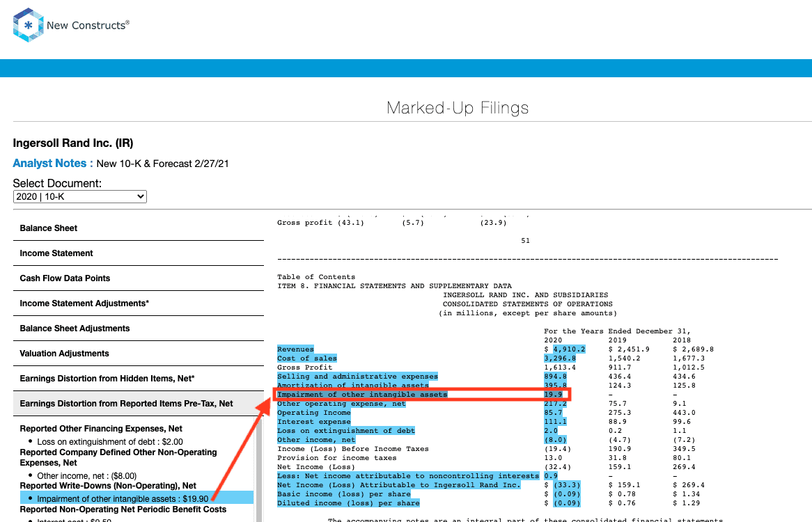This screenshot has width=812, height=522.
Task: Click the 2020 operating income value 85.7
Action: pyautogui.click(x=553, y=412)
